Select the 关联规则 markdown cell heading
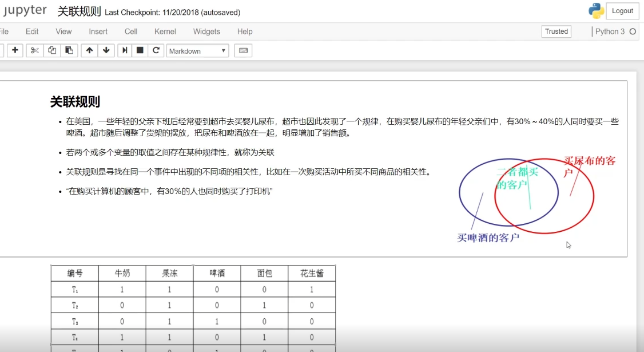Screen dimensions: 644x352 pyautogui.click(x=75, y=102)
